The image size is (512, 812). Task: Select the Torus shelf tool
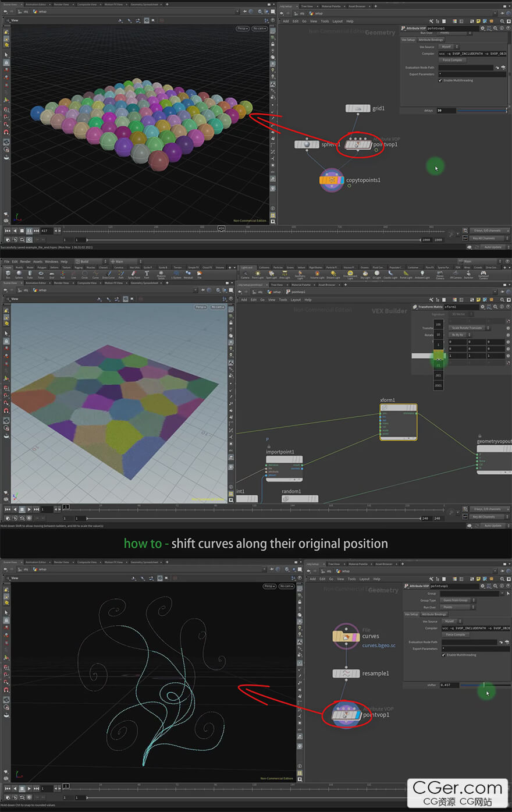[41, 274]
